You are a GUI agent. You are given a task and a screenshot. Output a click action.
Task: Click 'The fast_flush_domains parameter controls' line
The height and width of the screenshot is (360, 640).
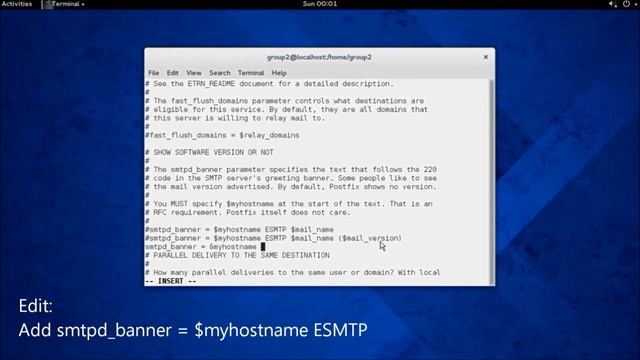pyautogui.click(x=284, y=101)
